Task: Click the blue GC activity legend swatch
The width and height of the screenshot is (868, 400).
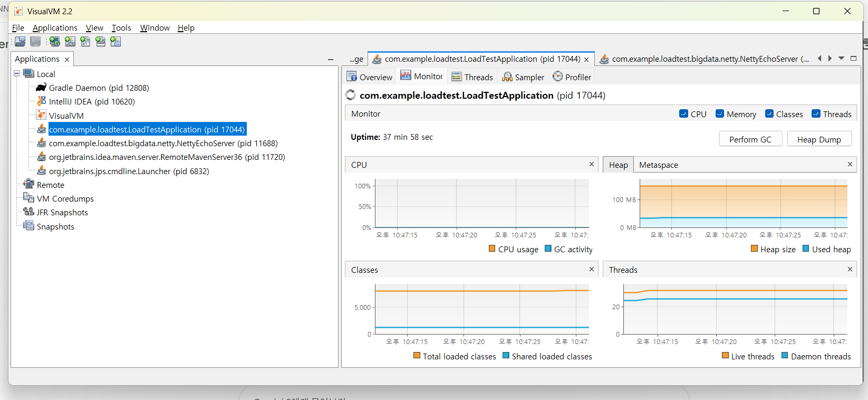Action: click(548, 249)
